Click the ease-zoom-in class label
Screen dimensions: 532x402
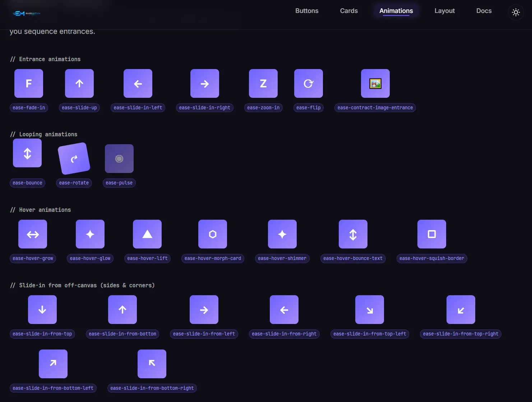tap(263, 108)
